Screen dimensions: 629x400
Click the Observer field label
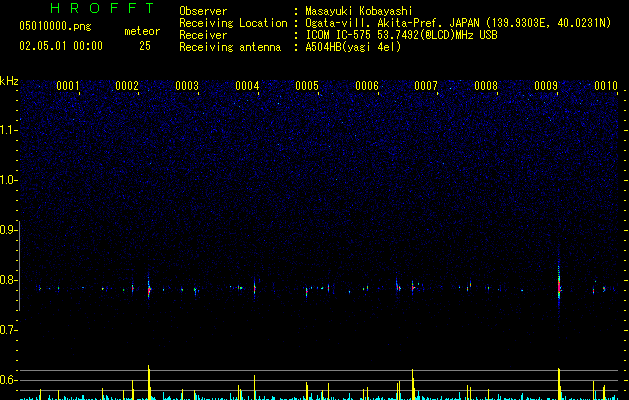tap(203, 11)
